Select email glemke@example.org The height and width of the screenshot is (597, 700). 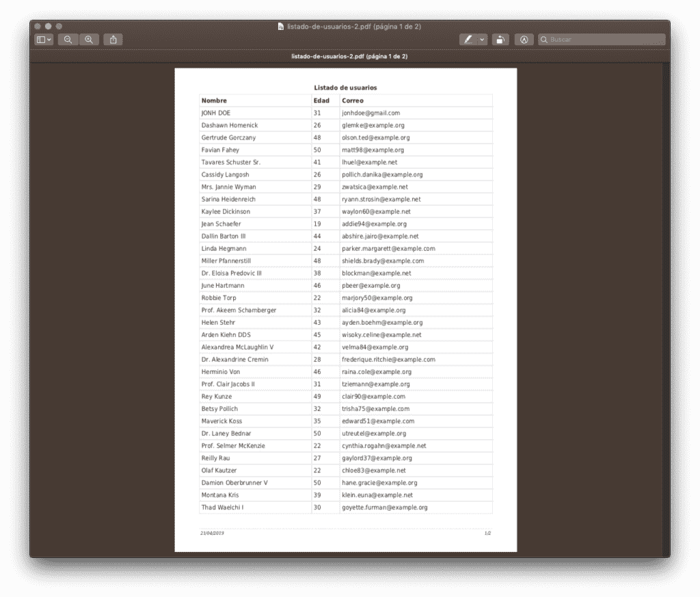[x=373, y=125]
